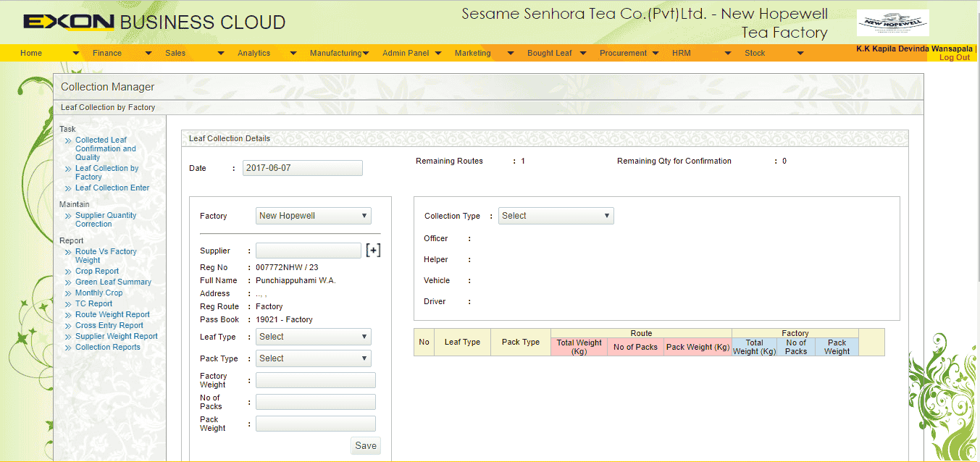
Task: Click the Leaf Type table column header
Action: click(462, 342)
